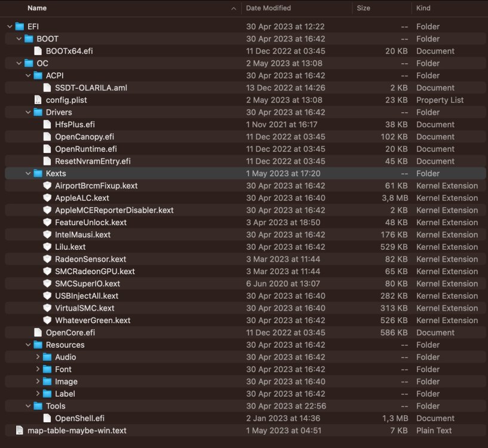Select the ResetNvramEntry.efi file name
The image size is (488, 448).
93,161
